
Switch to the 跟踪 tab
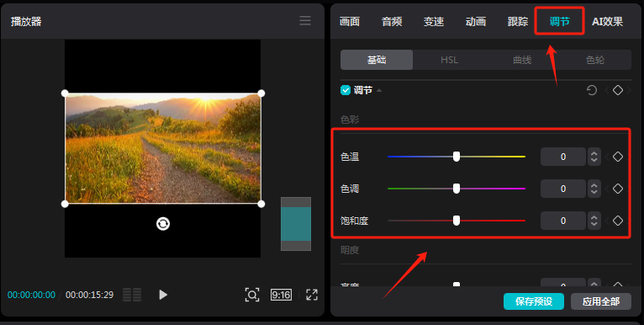pyautogui.click(x=518, y=21)
